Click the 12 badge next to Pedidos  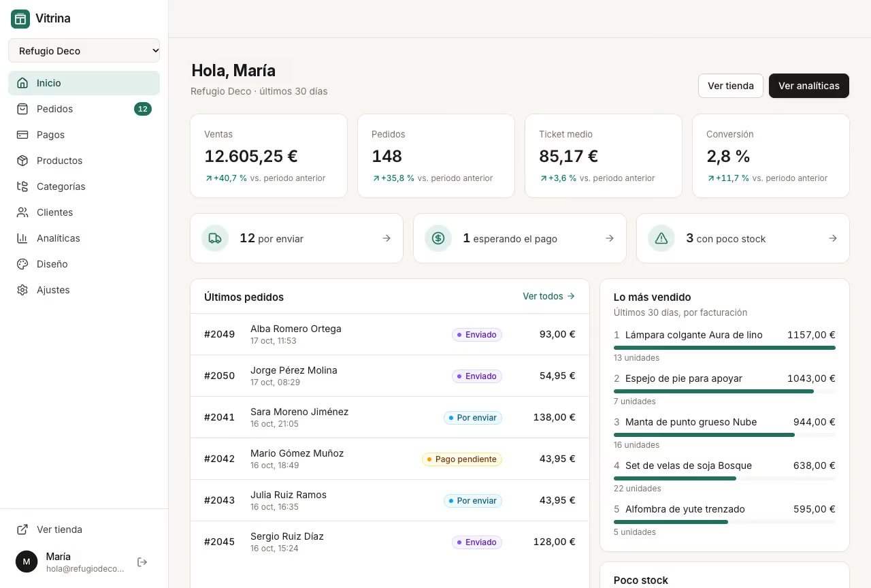(x=143, y=109)
